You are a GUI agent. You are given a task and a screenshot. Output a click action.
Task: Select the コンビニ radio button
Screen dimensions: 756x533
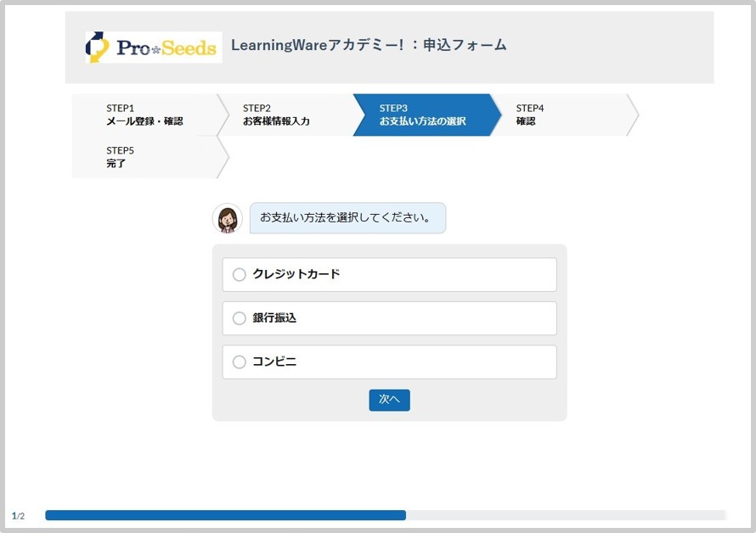[x=240, y=362]
